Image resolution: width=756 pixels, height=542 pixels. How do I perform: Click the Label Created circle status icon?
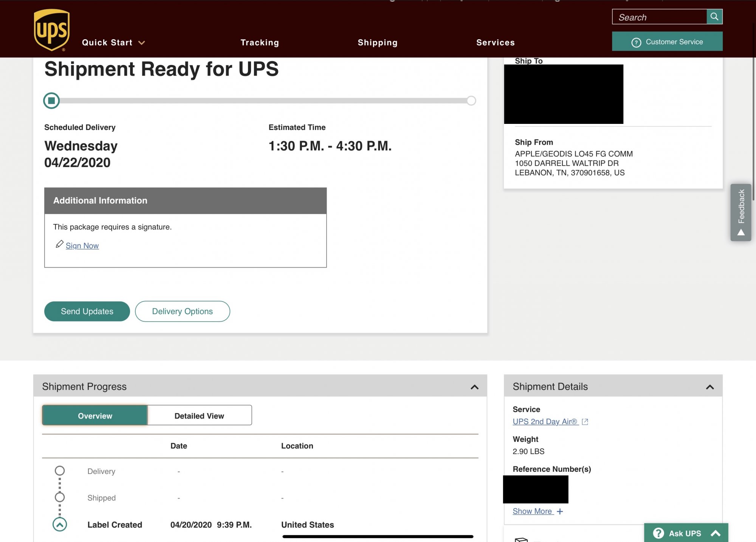(60, 524)
